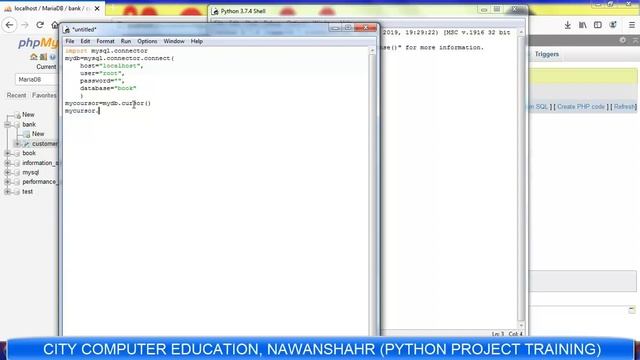Open the customer table

pyautogui.click(x=44, y=144)
